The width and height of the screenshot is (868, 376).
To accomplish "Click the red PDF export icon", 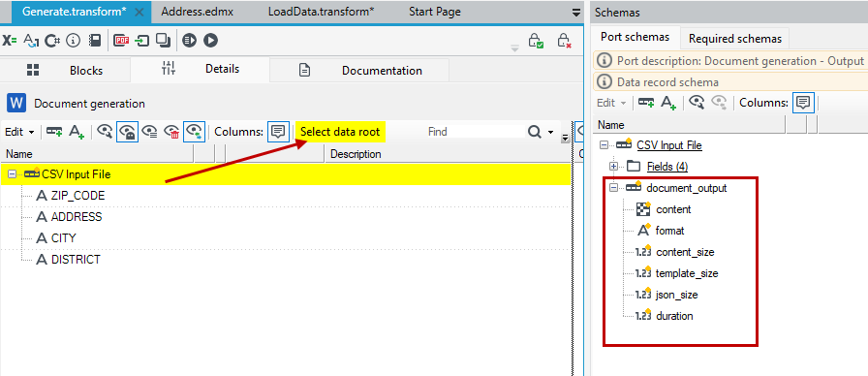I will [x=121, y=41].
